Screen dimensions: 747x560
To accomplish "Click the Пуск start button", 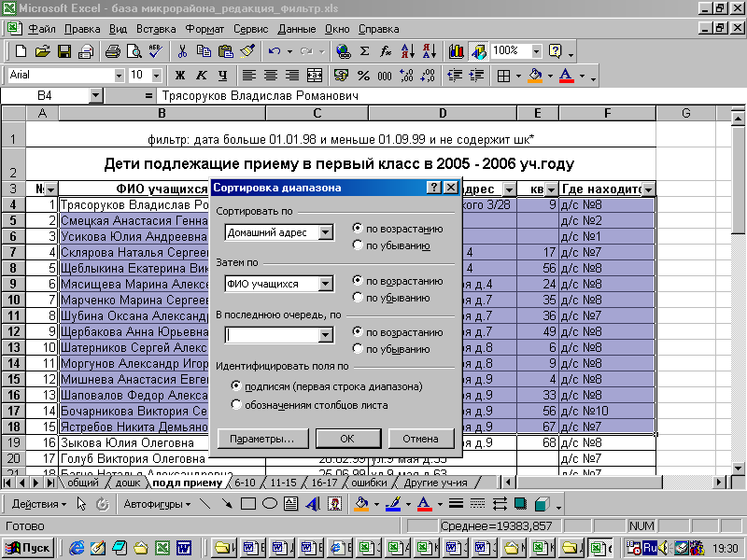I will point(28,548).
